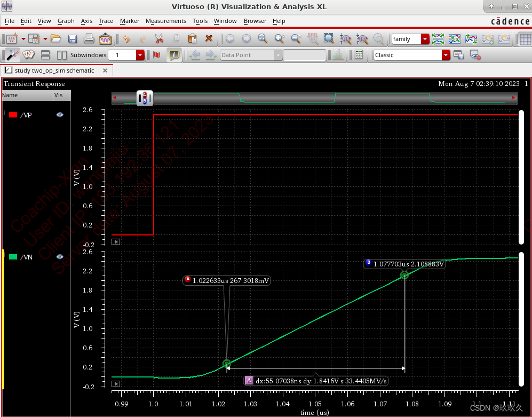The image size is (532, 417).
Task: Click the Save floppy disk icon
Action: point(73,39)
